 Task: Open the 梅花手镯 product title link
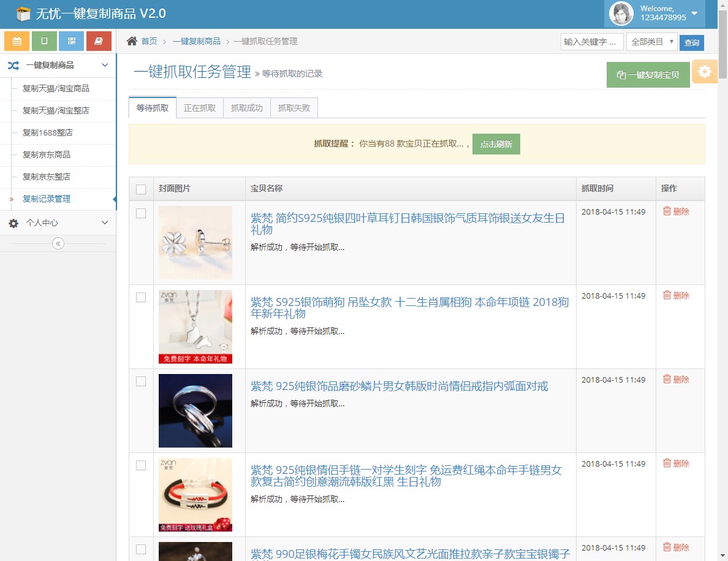[x=411, y=554]
